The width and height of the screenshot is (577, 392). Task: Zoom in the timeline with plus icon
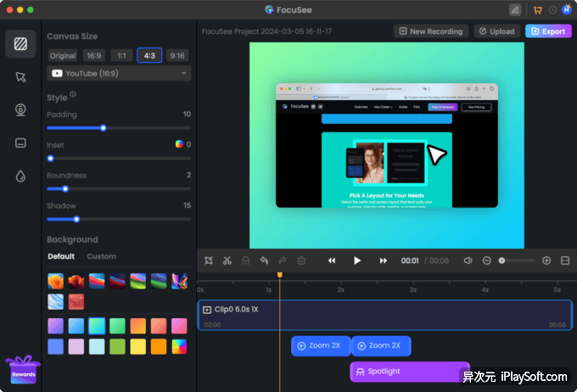(546, 260)
